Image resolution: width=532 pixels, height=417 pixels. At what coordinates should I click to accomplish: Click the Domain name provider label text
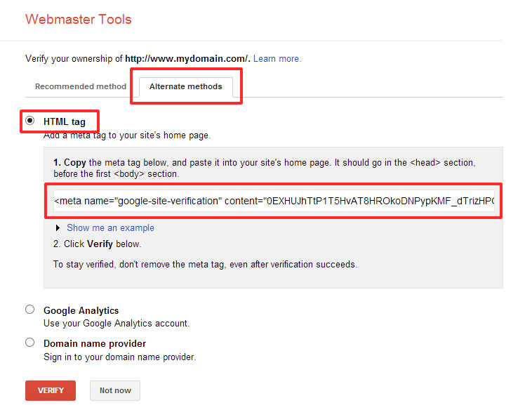pyautogui.click(x=95, y=344)
